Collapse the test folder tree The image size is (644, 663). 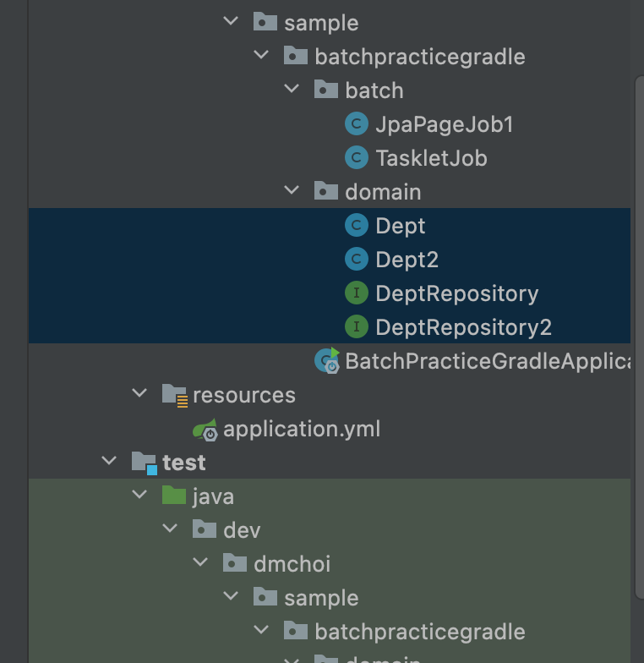point(109,462)
